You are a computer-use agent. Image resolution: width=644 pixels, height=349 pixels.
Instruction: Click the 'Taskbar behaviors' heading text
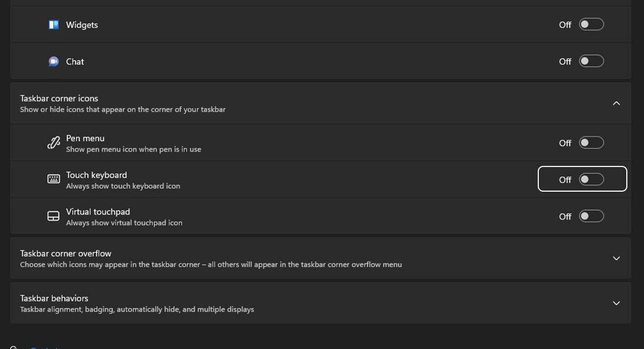(x=54, y=298)
